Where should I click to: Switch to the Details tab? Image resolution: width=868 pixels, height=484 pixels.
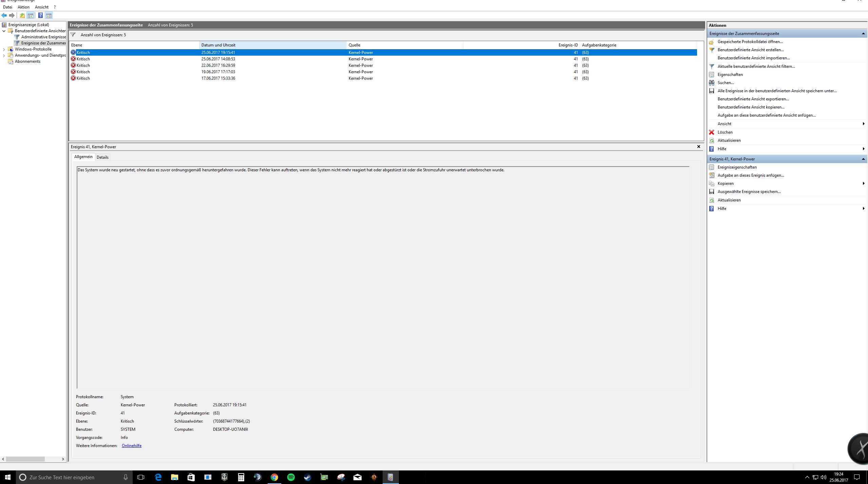(x=102, y=157)
